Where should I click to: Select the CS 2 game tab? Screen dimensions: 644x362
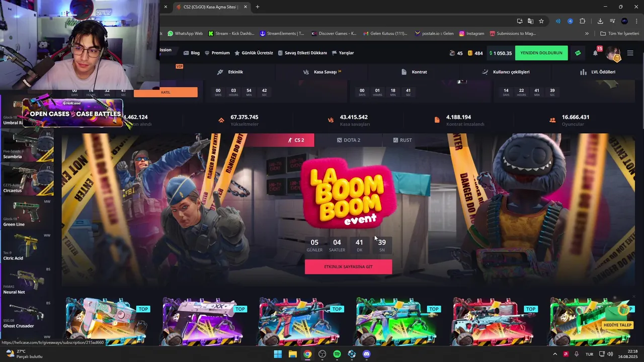(x=296, y=140)
